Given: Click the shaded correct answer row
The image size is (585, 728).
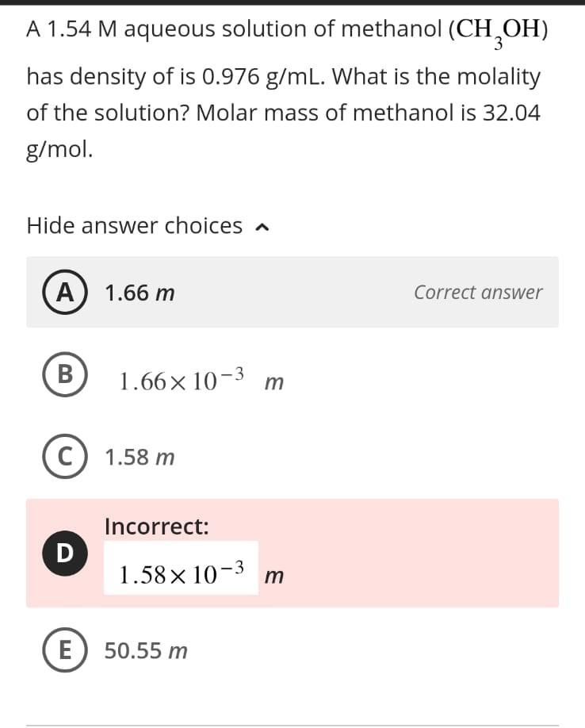Looking at the screenshot, I should [x=292, y=293].
